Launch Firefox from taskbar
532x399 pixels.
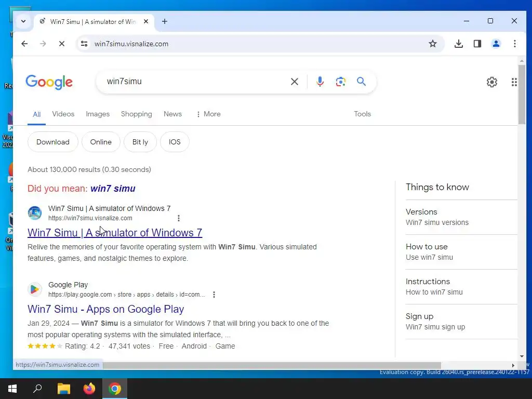89,389
